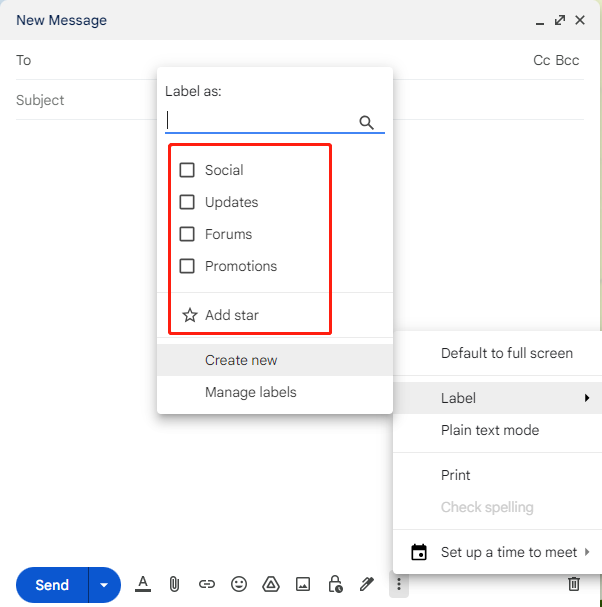Insert a link using the chain icon
Screen dimensions: 602x607
[x=207, y=584]
